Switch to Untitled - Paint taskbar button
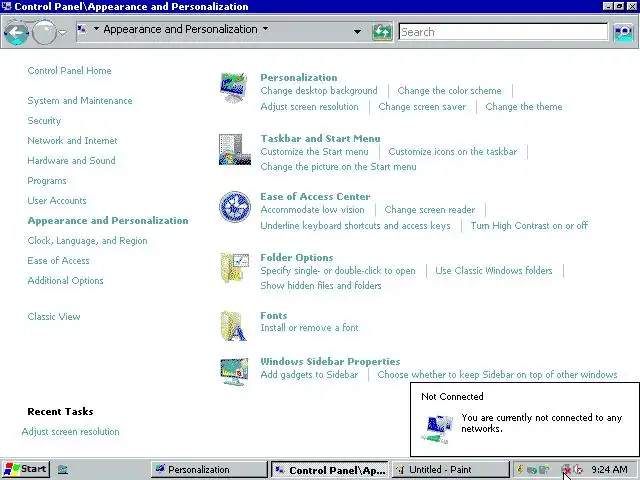 click(x=450, y=470)
